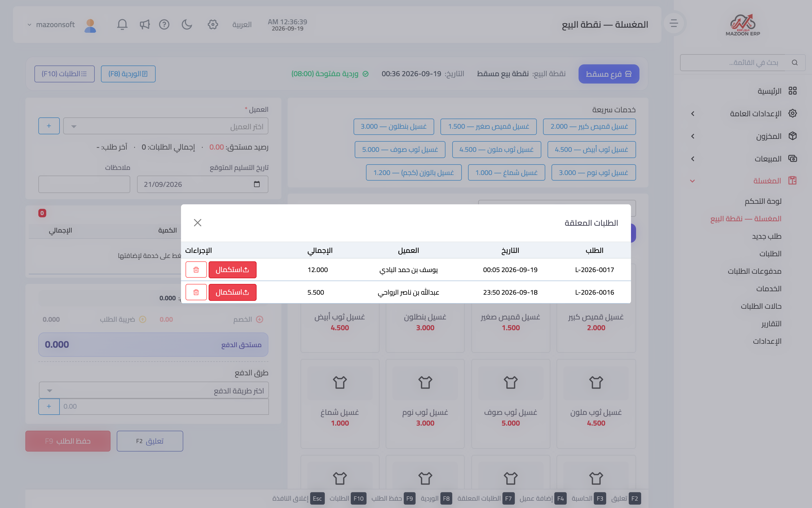Click the ضريبة الطلب tax icon
Screen dimensions: 812x508
tap(143, 319)
